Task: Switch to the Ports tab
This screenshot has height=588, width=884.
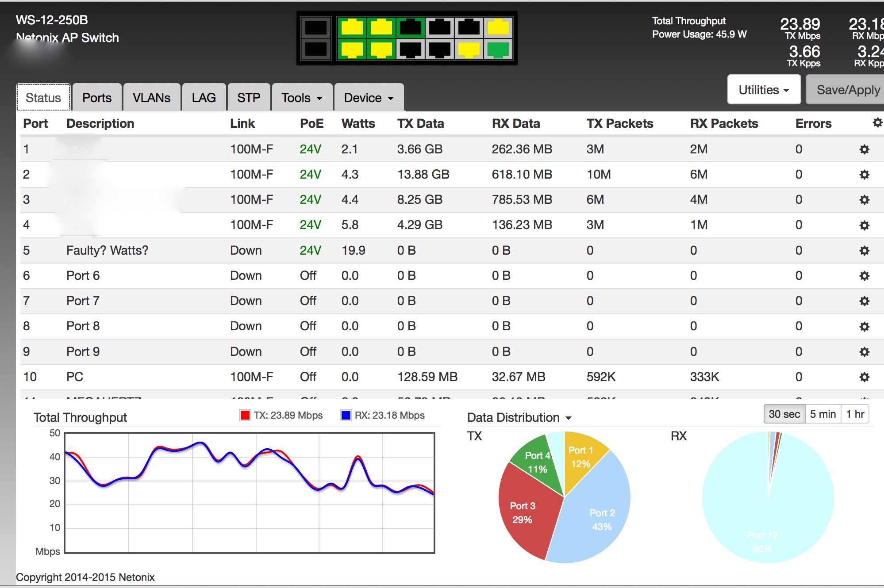Action: (x=97, y=97)
